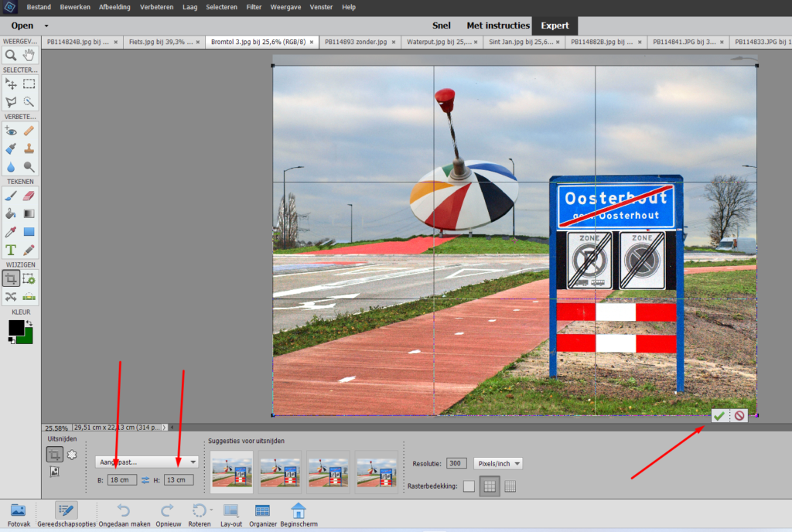Pick the Eraser tool

pos(29,196)
